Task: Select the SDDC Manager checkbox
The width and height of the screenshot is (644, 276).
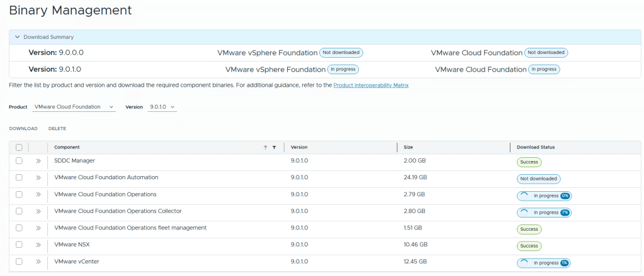Action: [19, 161]
